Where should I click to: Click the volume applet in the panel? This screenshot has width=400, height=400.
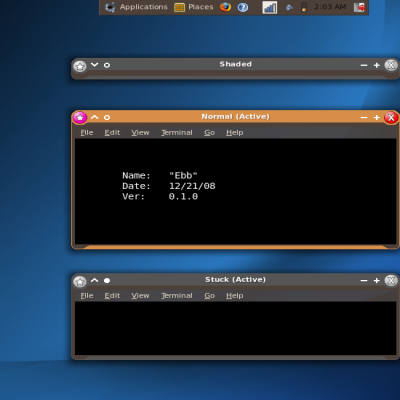tap(289, 7)
